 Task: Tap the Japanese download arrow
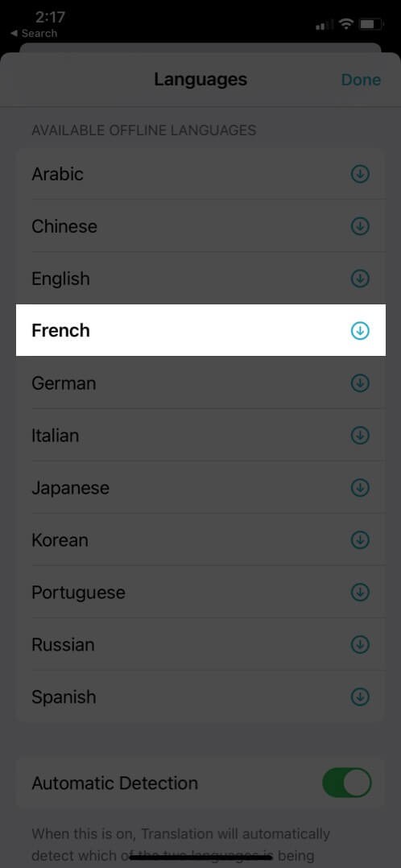click(x=360, y=488)
